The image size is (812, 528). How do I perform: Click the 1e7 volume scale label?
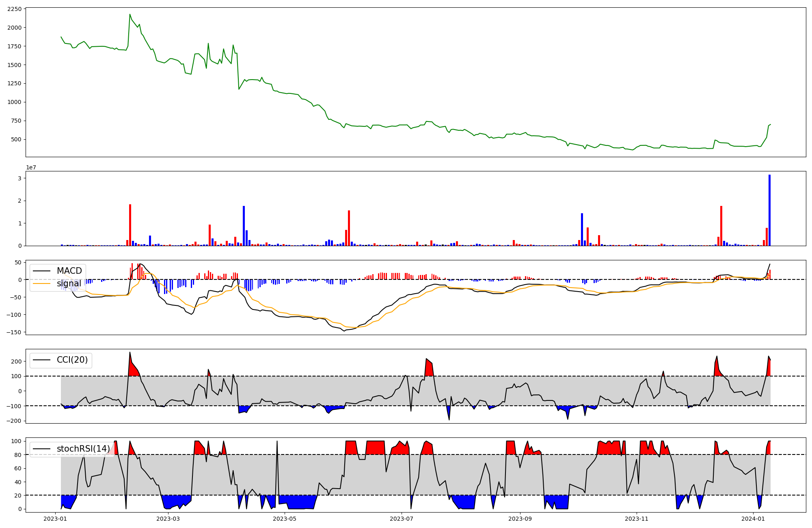point(31,167)
